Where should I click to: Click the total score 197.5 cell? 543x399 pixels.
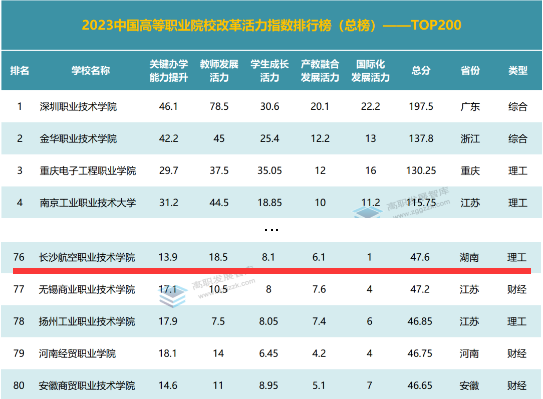(x=421, y=106)
